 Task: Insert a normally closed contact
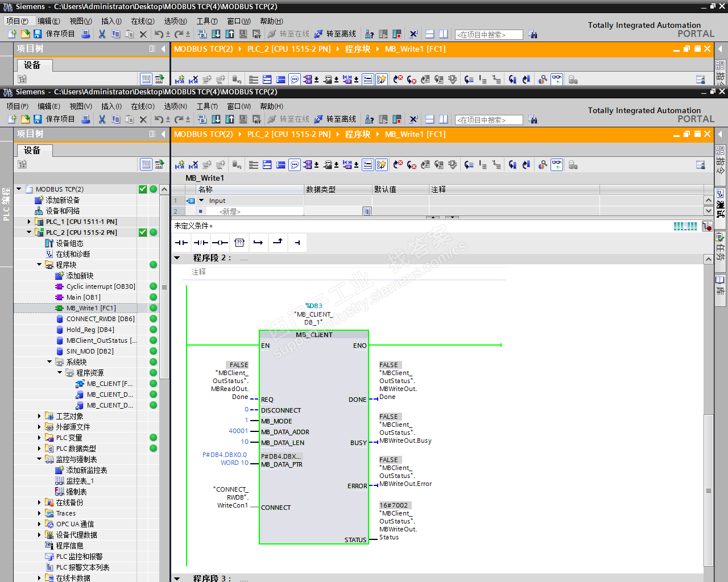tap(201, 243)
